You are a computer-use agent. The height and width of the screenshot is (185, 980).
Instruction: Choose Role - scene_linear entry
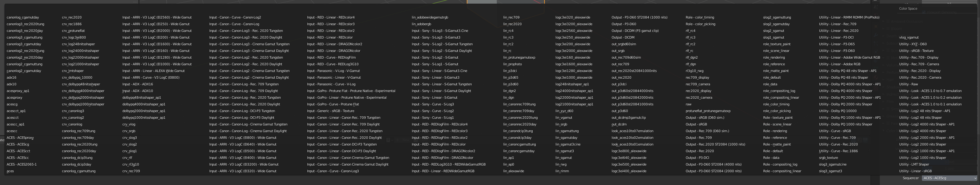(x=777, y=124)
